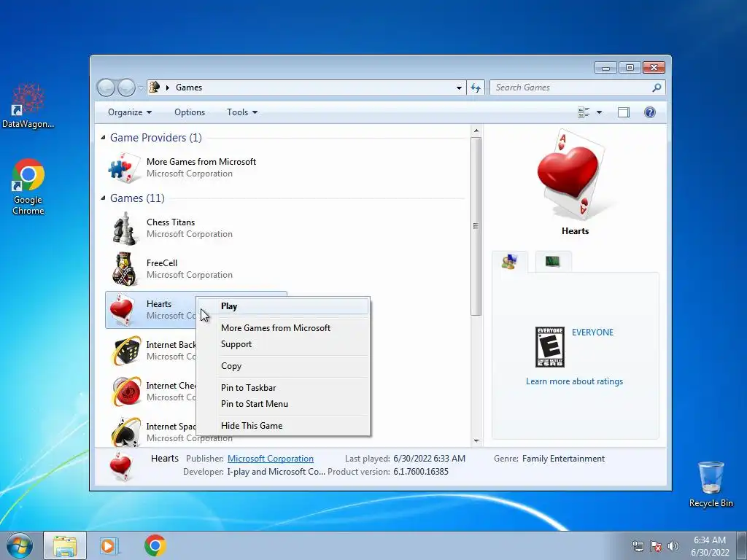Go back with the Back button
Viewport: 747px width, 560px height.
tap(106, 87)
